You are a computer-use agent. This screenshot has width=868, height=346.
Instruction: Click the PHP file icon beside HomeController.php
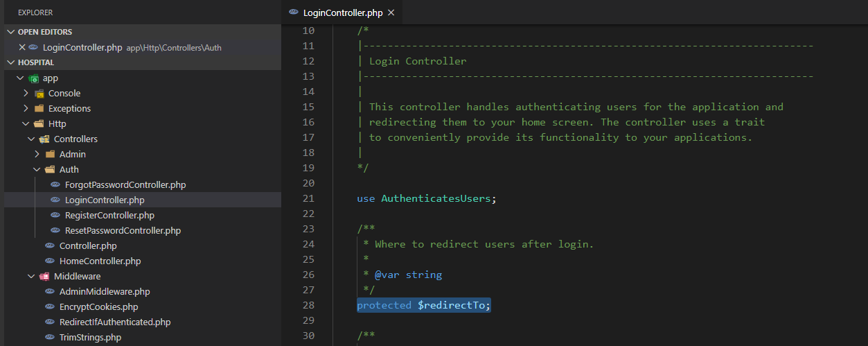click(x=50, y=261)
